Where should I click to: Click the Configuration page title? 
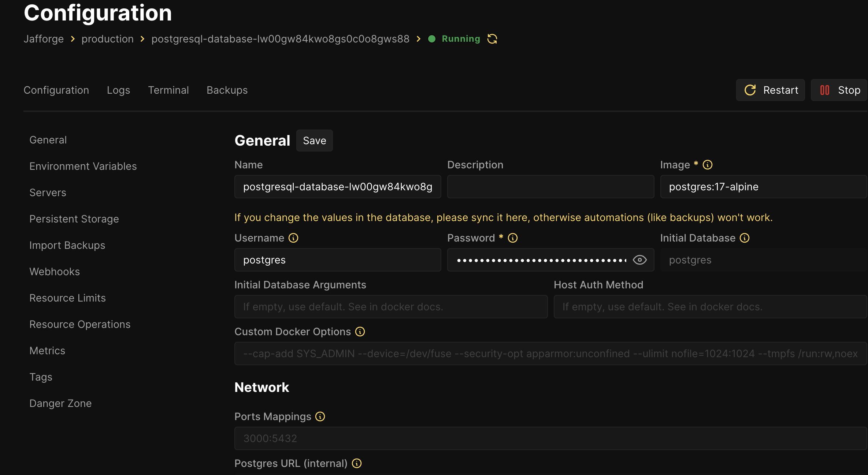(x=98, y=13)
